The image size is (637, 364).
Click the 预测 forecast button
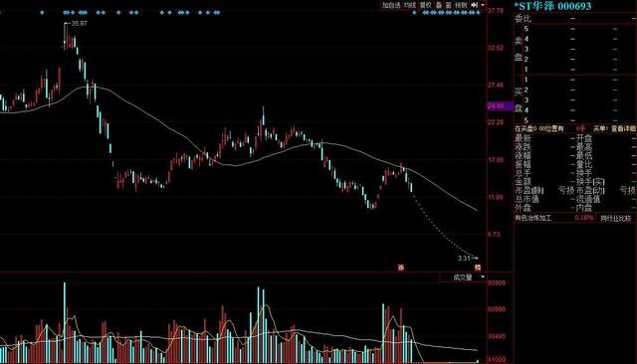point(461,5)
